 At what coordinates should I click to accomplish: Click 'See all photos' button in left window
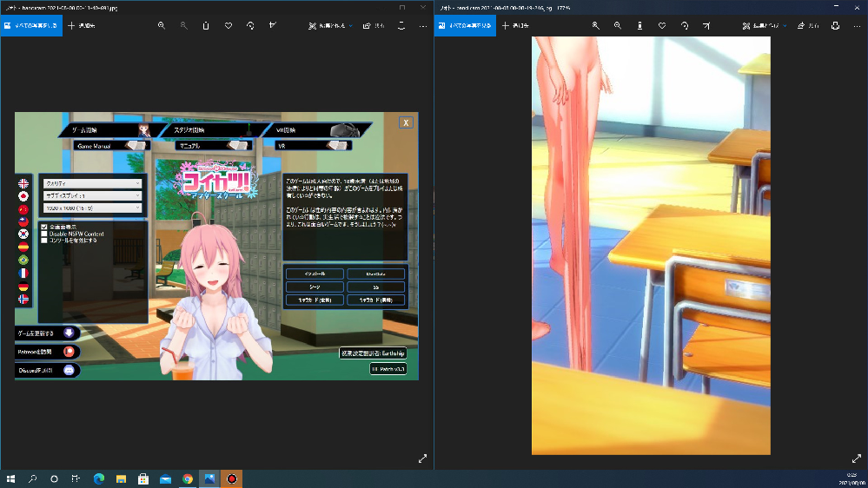[x=30, y=26]
